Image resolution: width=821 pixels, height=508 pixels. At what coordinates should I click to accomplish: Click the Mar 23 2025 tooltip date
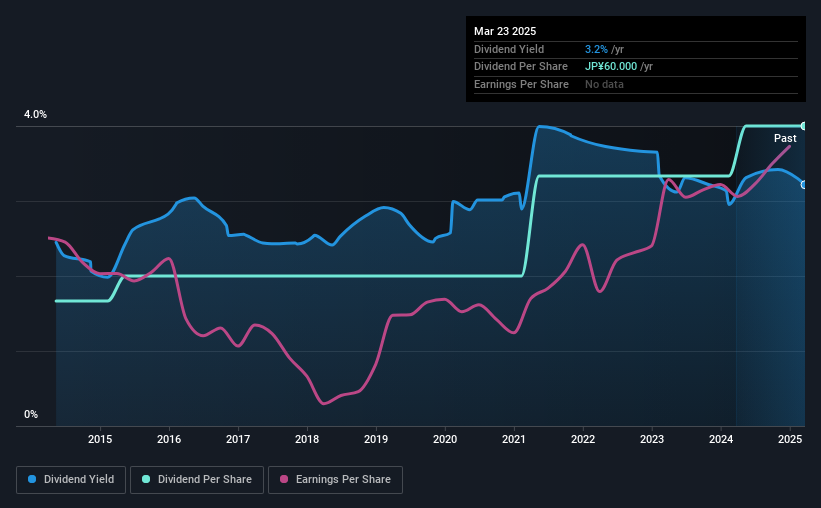505,31
